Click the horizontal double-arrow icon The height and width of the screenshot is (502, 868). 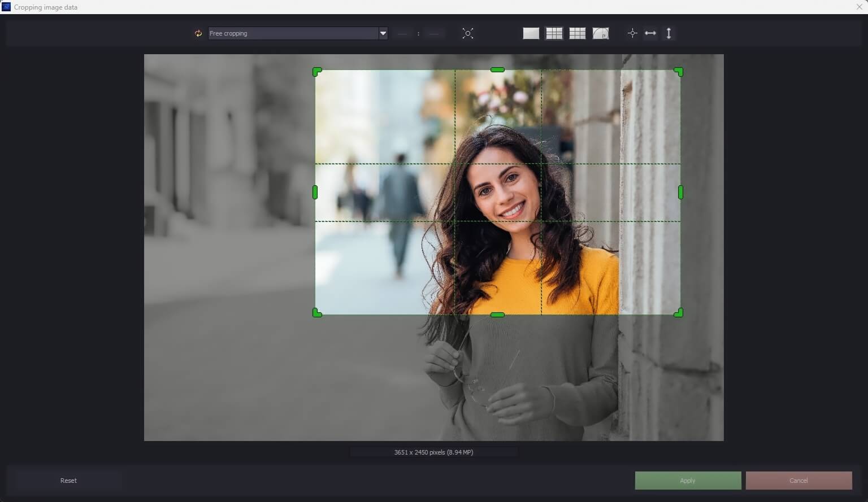click(650, 33)
